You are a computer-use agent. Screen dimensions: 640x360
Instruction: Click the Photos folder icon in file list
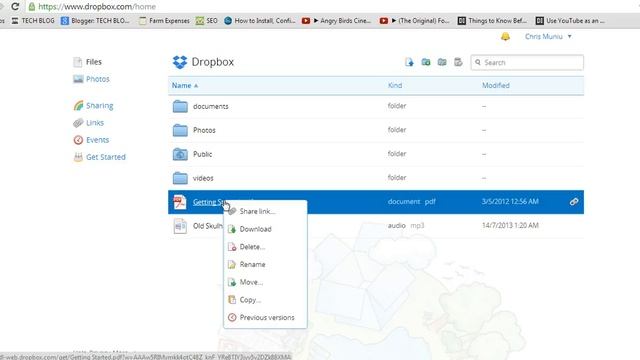click(x=180, y=130)
